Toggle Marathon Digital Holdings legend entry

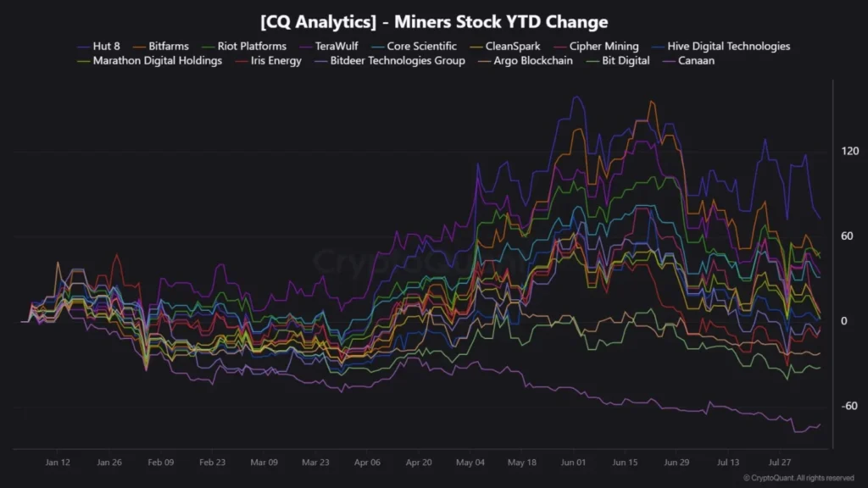click(149, 61)
